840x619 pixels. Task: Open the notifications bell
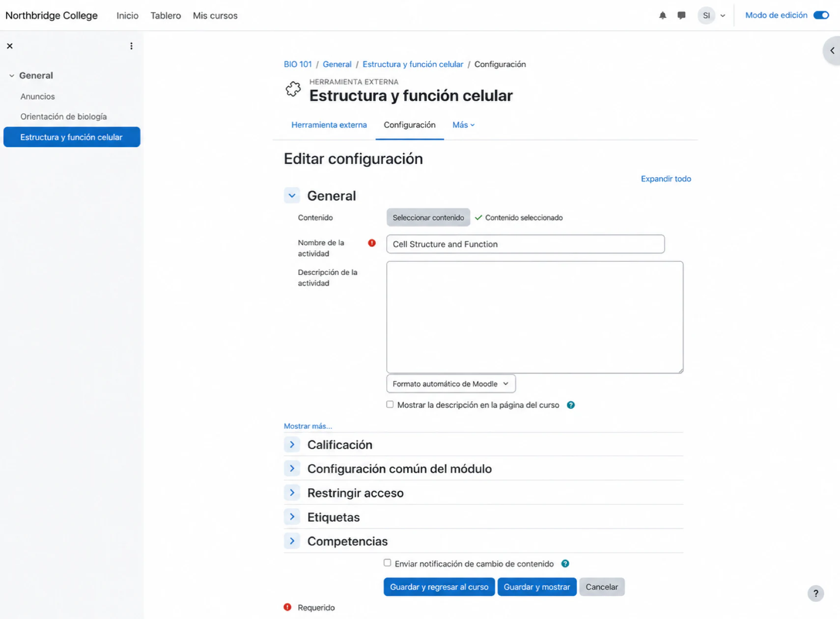click(x=662, y=15)
